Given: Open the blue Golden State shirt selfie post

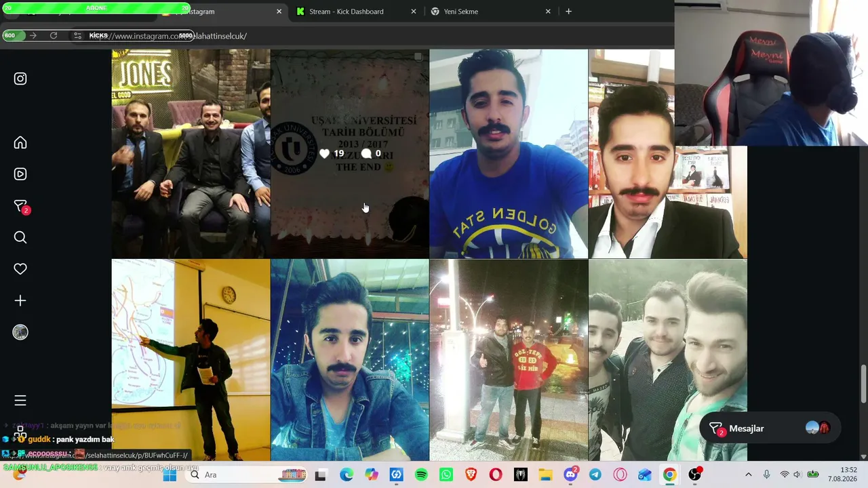Looking at the screenshot, I should [509, 154].
